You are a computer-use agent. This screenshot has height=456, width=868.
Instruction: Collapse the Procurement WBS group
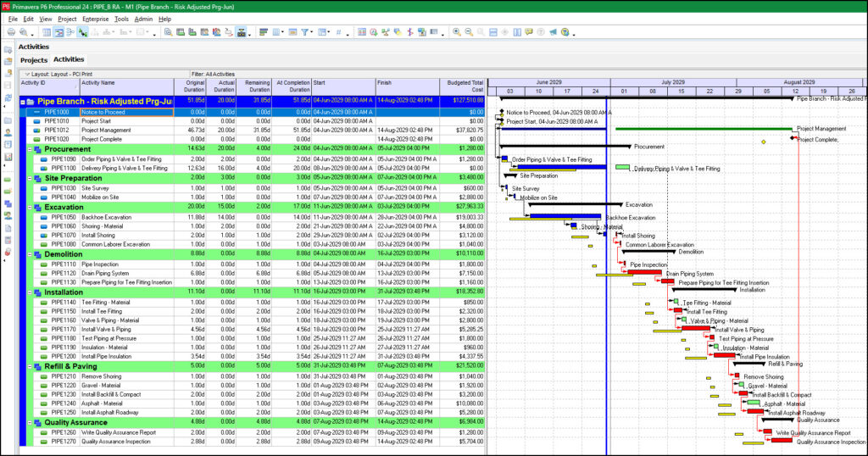[x=31, y=149]
